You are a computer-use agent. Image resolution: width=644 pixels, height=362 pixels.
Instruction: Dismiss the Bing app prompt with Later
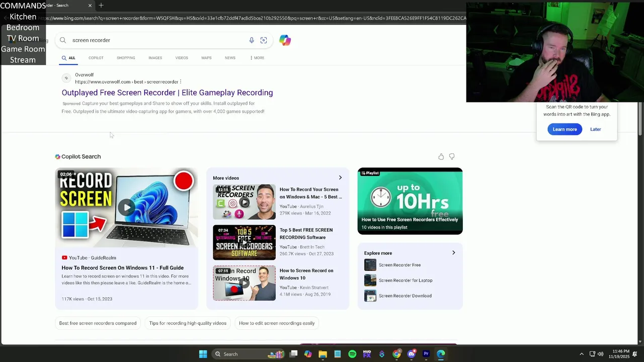[x=596, y=129]
